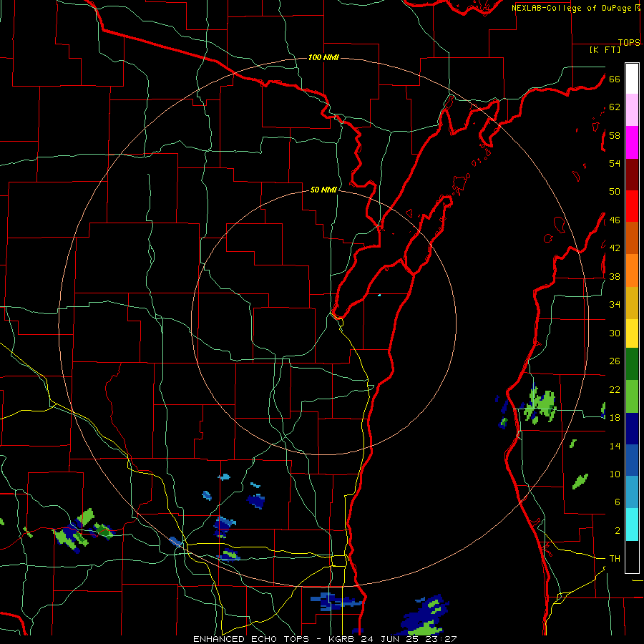This screenshot has width=644, height=644.
Task: Click the "[K FT]" legend units label
Action: coord(605,50)
